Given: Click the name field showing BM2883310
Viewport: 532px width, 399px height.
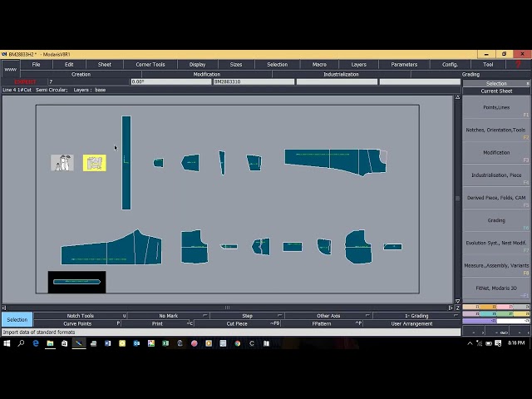Looking at the screenshot, I should point(254,81).
